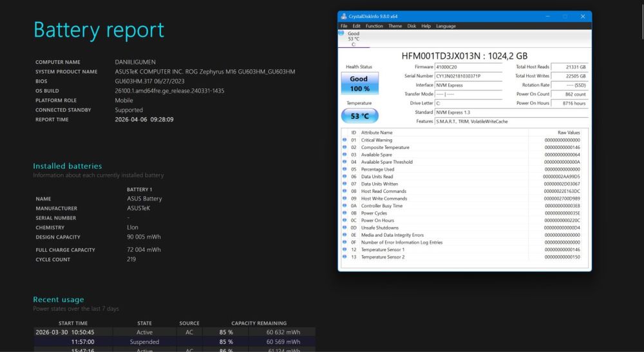Click report time 2026-04-06 09:28:09
The height and width of the screenshot is (352, 644).
point(144,119)
